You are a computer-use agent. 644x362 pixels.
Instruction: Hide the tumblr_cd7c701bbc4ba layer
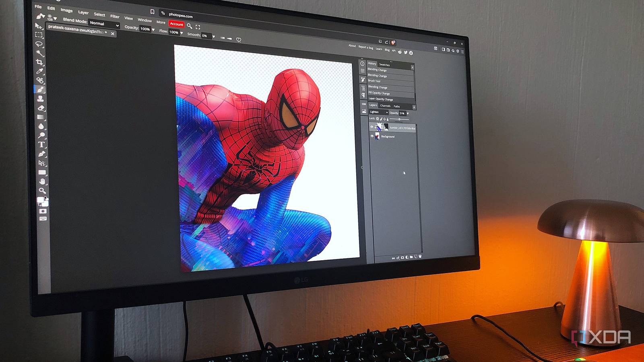point(372,127)
